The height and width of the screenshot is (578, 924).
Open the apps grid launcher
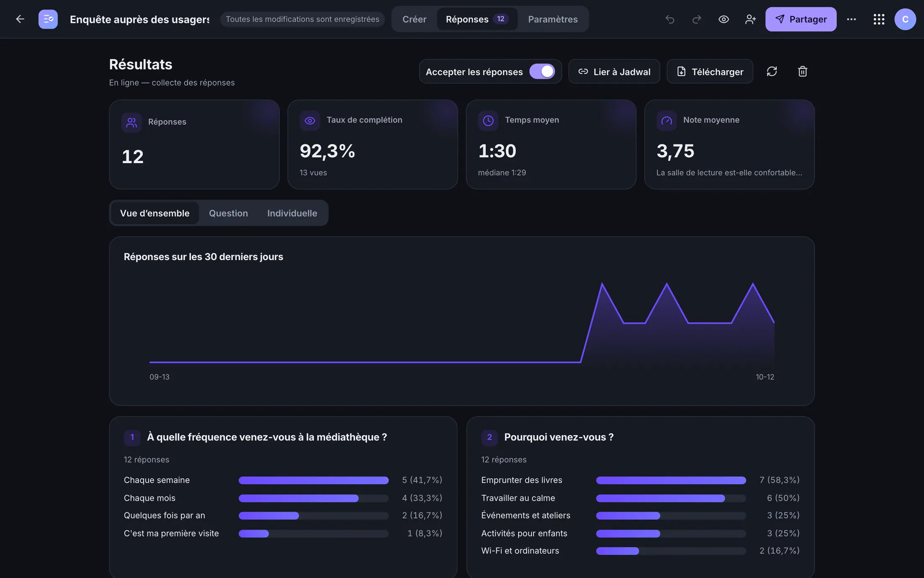click(879, 19)
